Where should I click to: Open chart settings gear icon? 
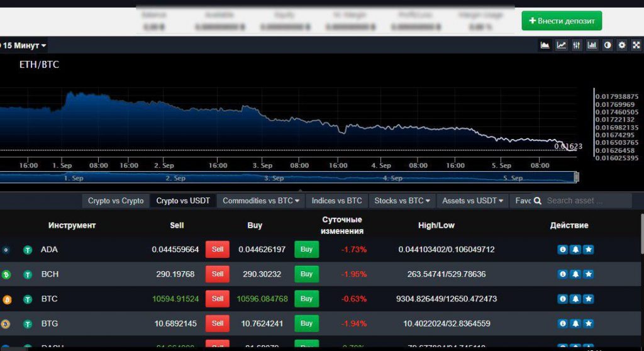(622, 45)
